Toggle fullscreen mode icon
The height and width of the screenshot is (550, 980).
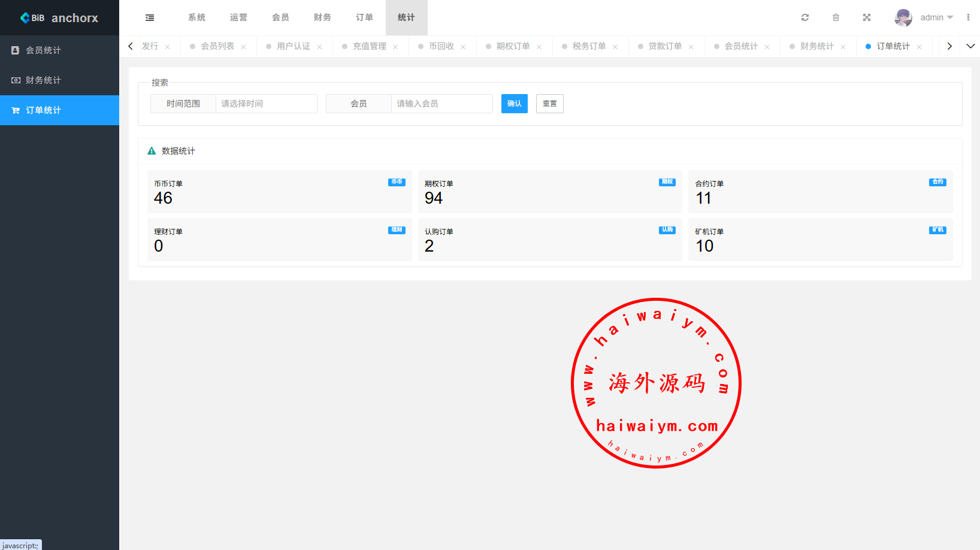(x=867, y=18)
